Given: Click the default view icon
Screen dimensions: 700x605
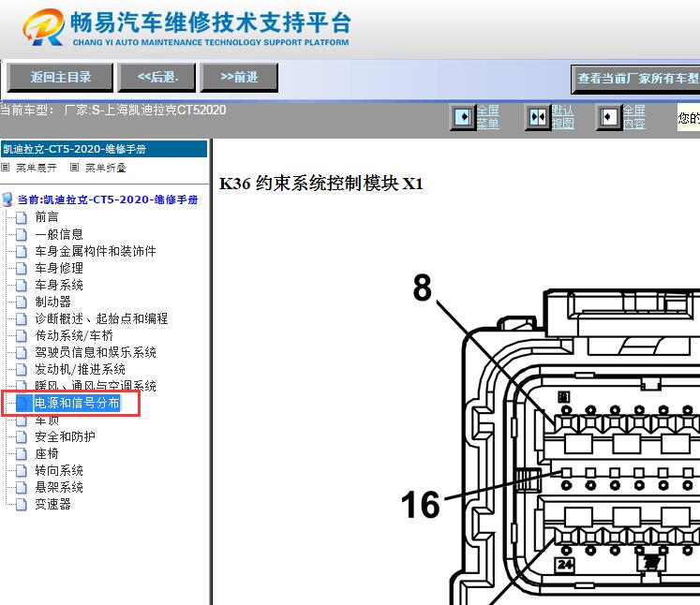Looking at the screenshot, I should 538,117.
